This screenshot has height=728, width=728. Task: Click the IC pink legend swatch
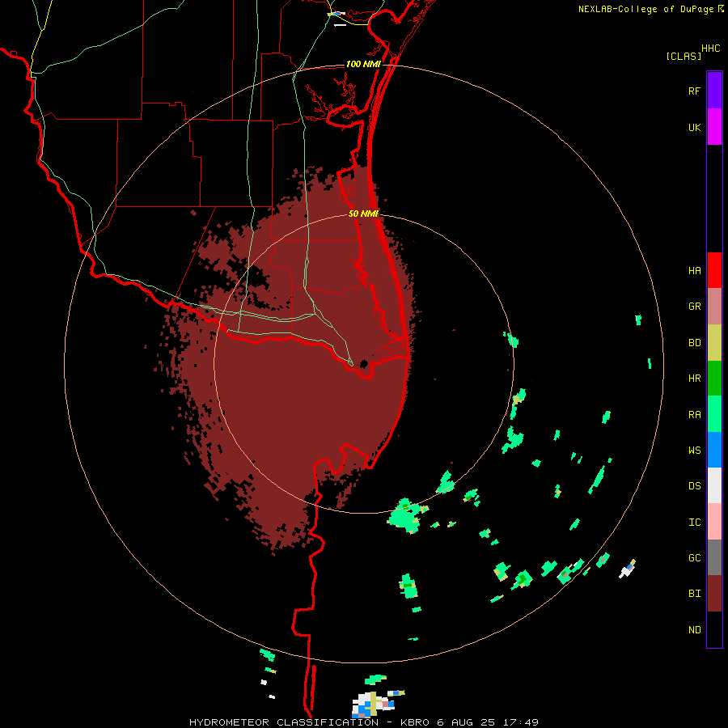tap(714, 522)
